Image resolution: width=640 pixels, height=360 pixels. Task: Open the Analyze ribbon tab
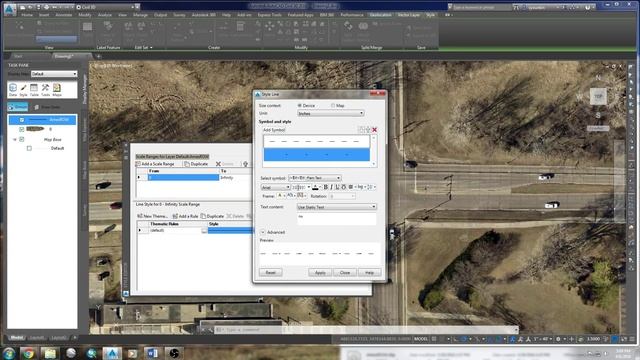tap(105, 15)
